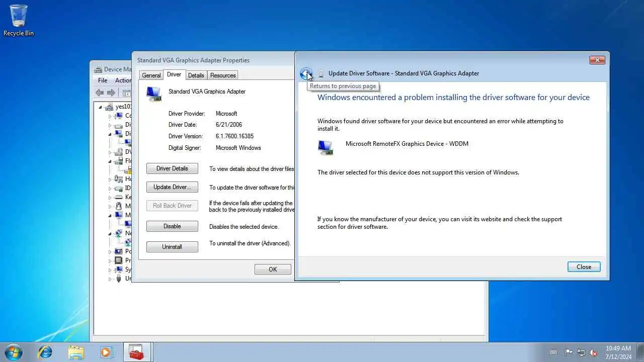Expand the DVD/CD-ROM drives arrow

(110, 152)
